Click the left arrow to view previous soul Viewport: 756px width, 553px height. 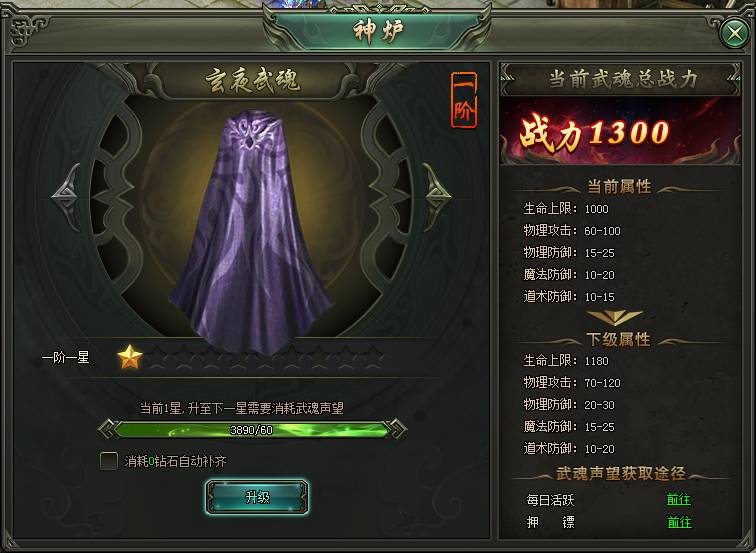point(67,196)
